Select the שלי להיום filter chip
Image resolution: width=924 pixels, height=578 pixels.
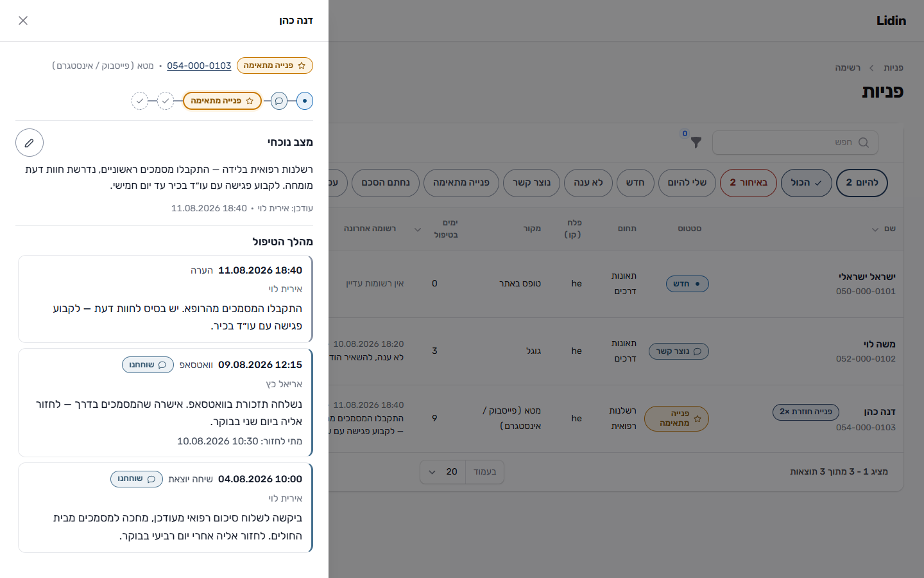click(687, 183)
